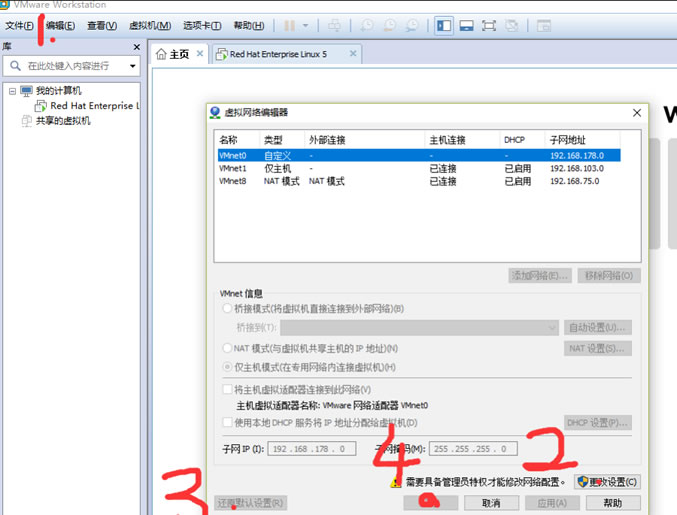Click the 取消 button
The width and height of the screenshot is (677, 515).
point(491,503)
